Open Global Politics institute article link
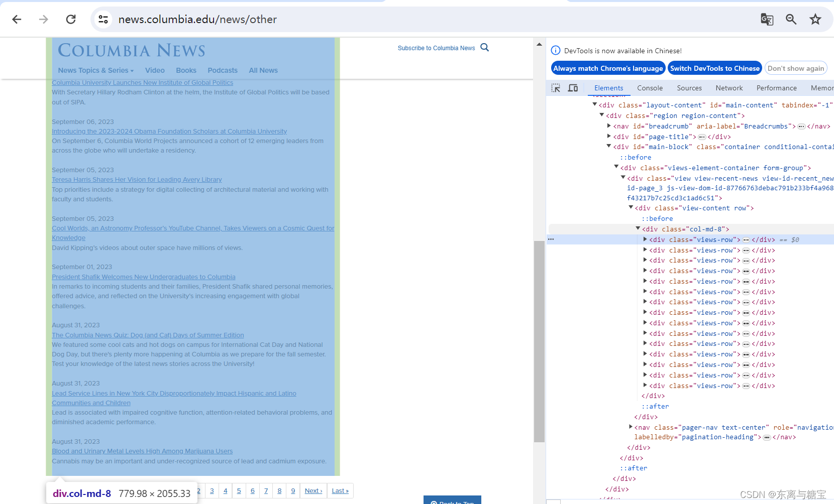Viewport: 834px width, 504px height. click(142, 83)
